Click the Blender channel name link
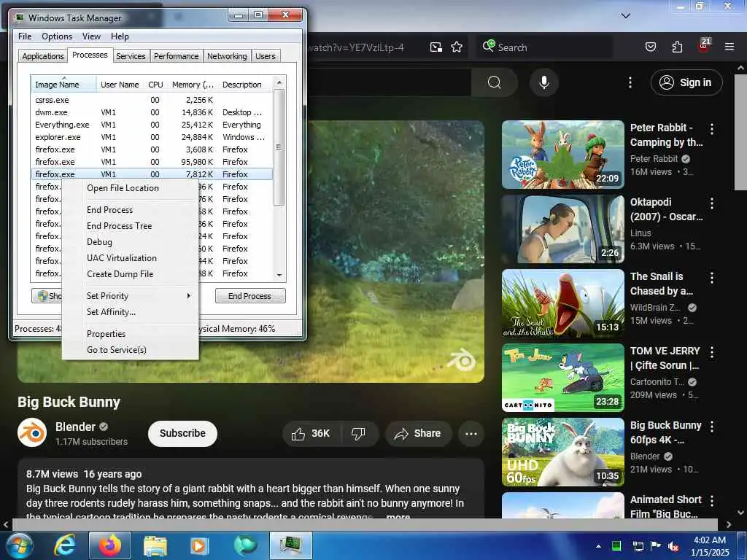Viewport: 747px width, 560px height. tap(75, 427)
